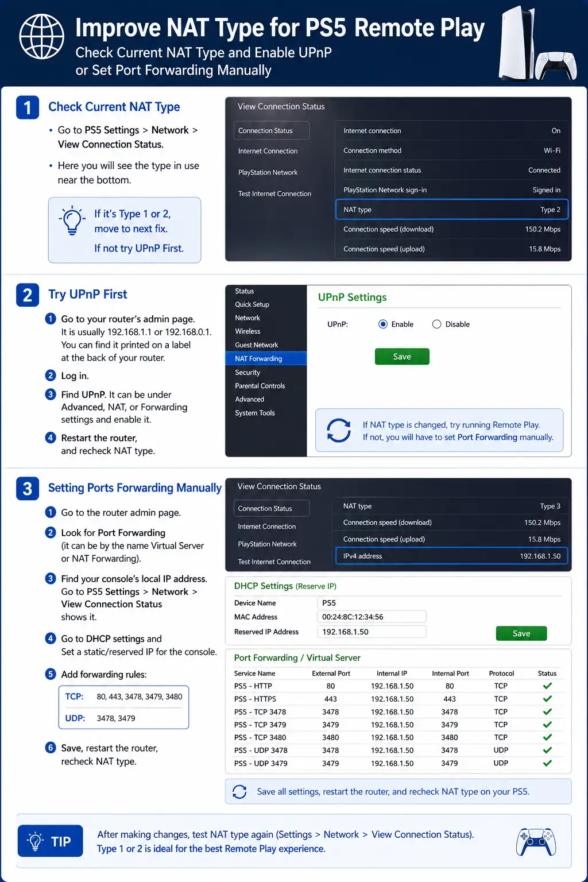The height and width of the screenshot is (882, 588).
Task: Click the NAT type Type 3 row
Action: 452,506
